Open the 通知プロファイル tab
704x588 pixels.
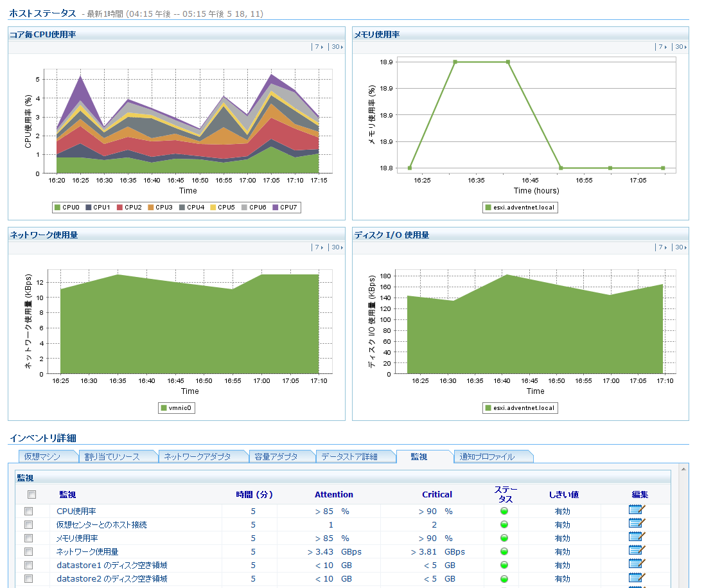click(487, 457)
